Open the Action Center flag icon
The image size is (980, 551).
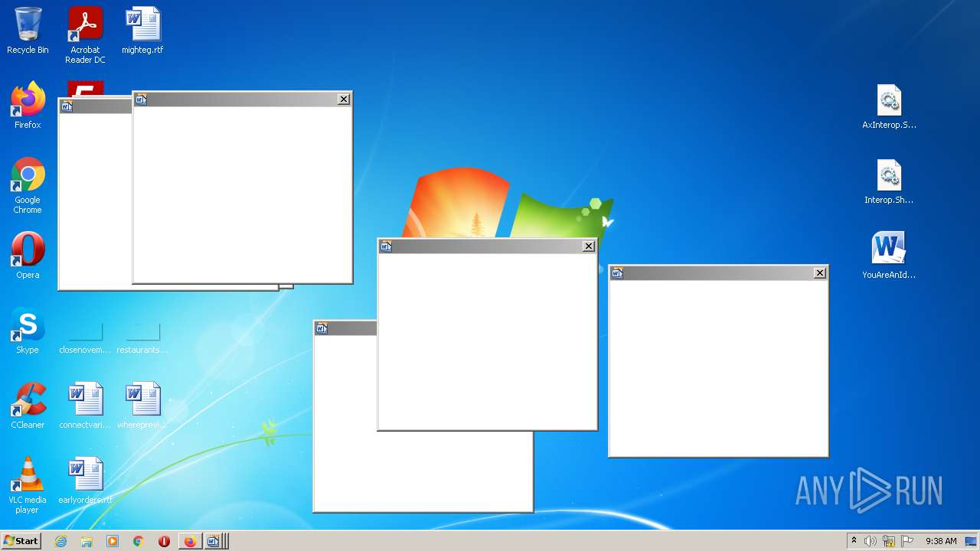[x=907, y=541]
